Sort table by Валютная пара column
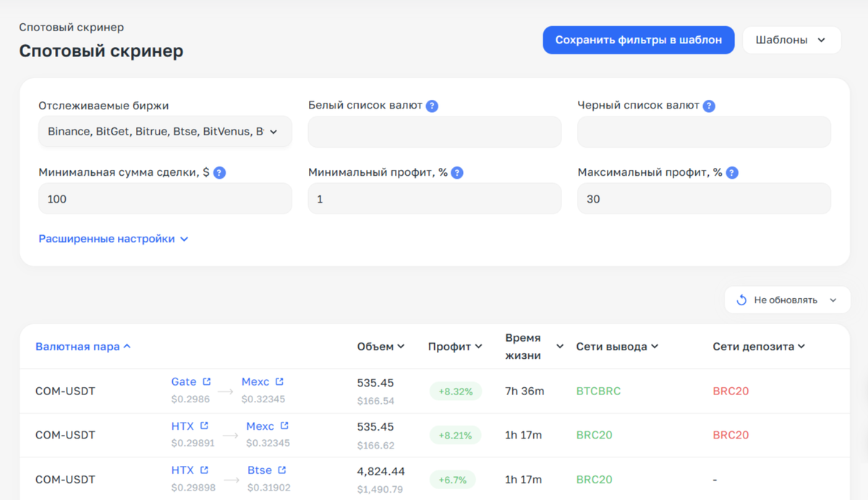The width and height of the screenshot is (868, 500). click(82, 347)
